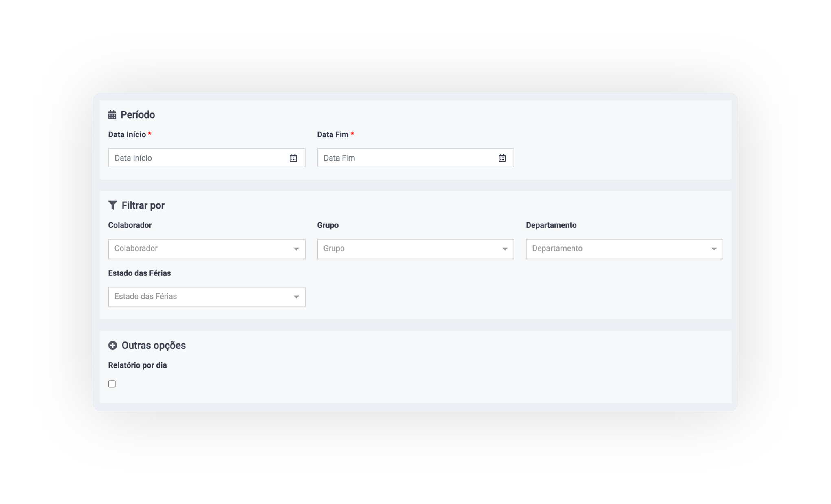The height and width of the screenshot is (504, 831).
Task: Click the Grupo field label
Action: point(328,225)
